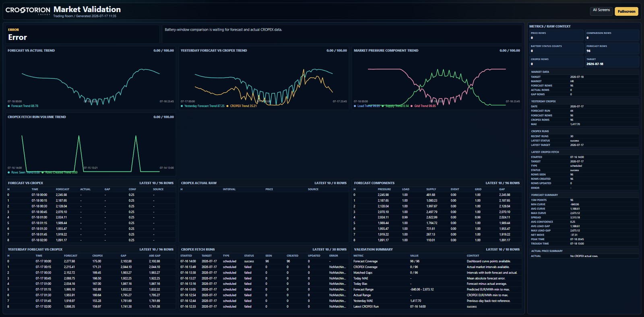
Task: Click the Min Curve value -840.06 in Forecast Summary
Action: (x=574, y=204)
